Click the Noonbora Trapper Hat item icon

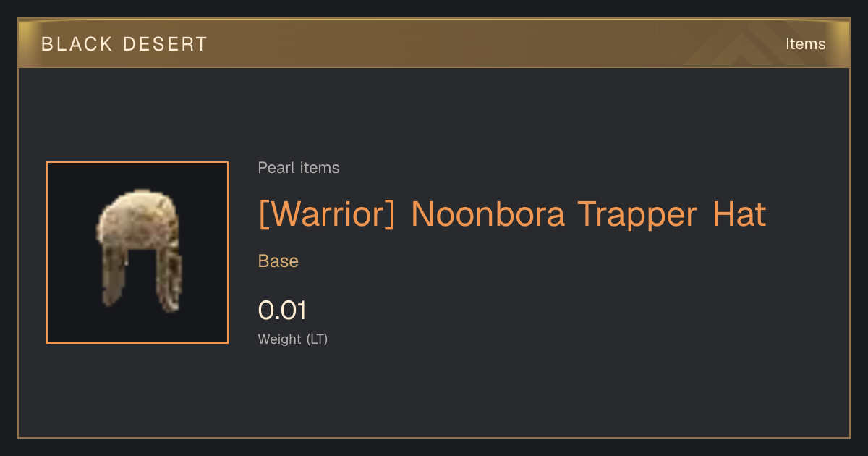[139, 251]
